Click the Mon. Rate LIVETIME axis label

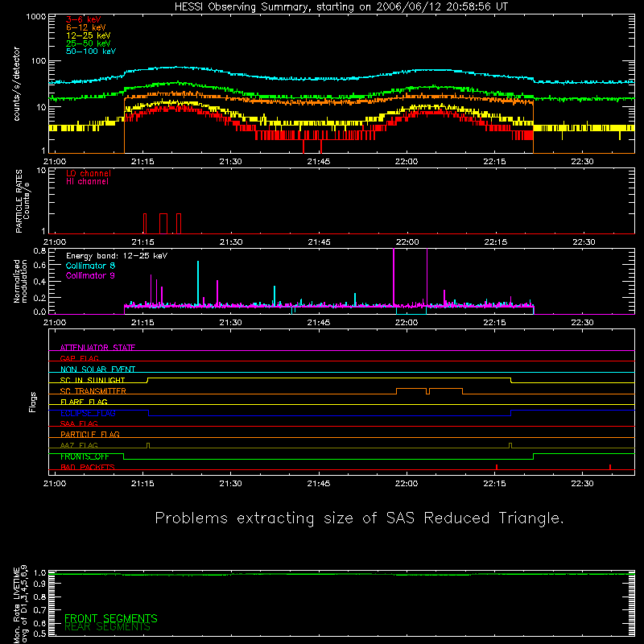(20, 605)
